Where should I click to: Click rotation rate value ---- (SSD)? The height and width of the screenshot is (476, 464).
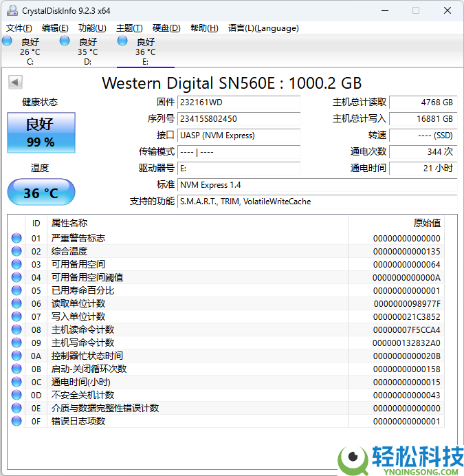point(423,136)
